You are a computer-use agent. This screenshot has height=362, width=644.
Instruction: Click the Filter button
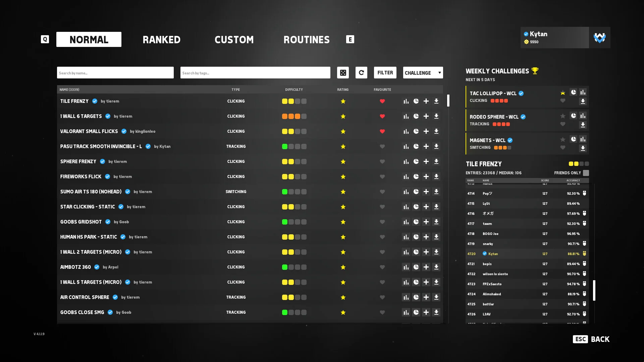point(385,72)
